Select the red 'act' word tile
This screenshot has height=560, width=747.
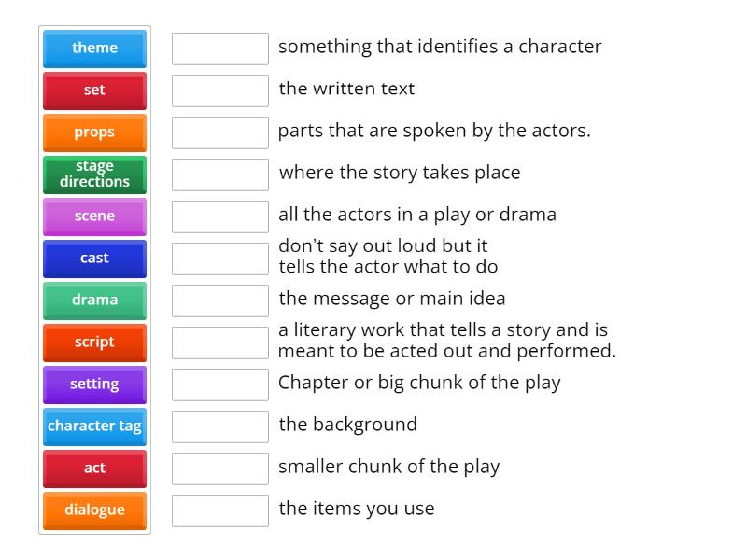93,469
